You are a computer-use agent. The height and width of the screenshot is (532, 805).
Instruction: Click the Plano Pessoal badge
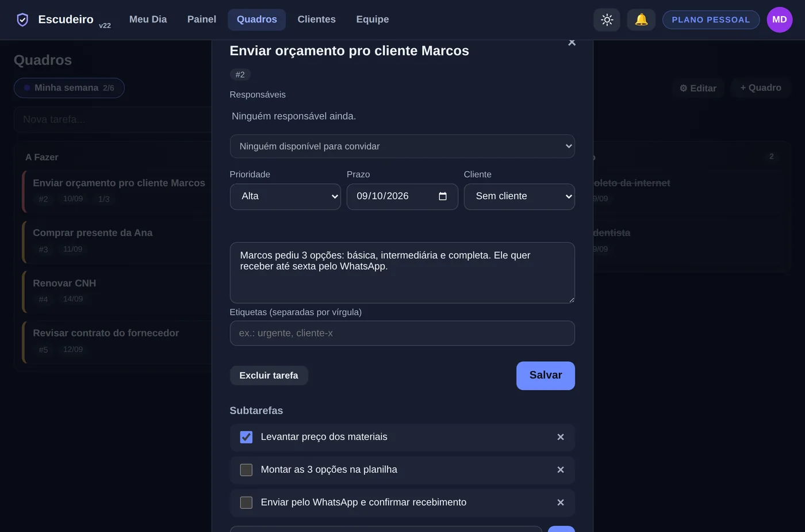711,20
